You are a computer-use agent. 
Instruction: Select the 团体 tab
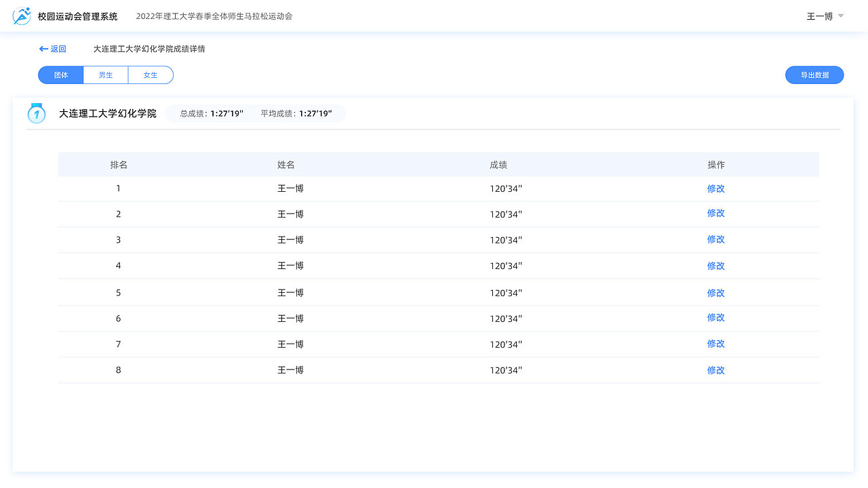[x=60, y=75]
